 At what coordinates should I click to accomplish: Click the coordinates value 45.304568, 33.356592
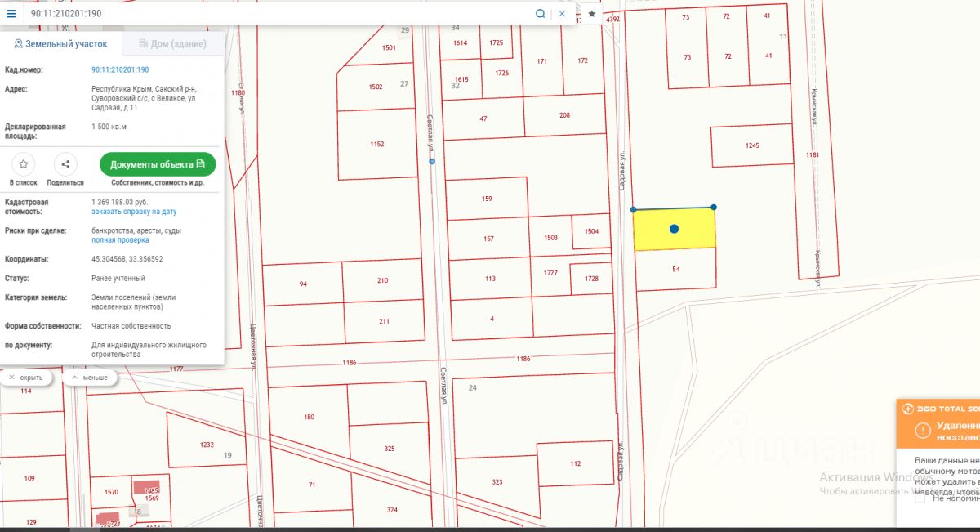[127, 259]
